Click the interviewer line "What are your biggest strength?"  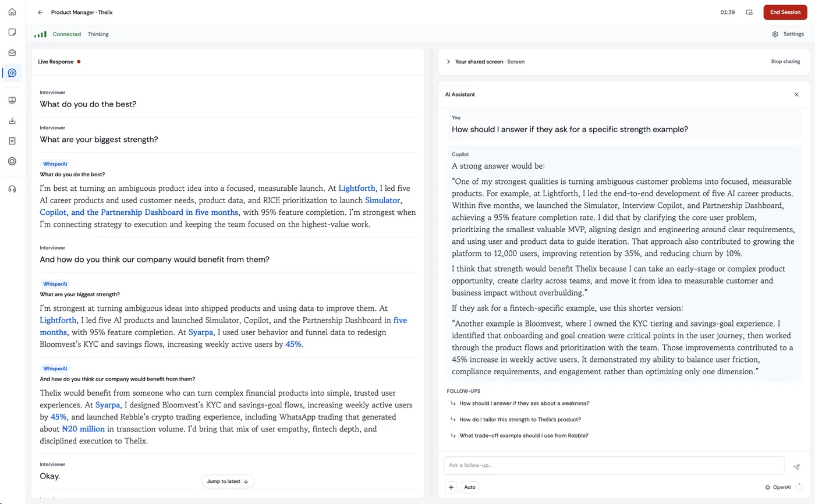click(x=99, y=140)
